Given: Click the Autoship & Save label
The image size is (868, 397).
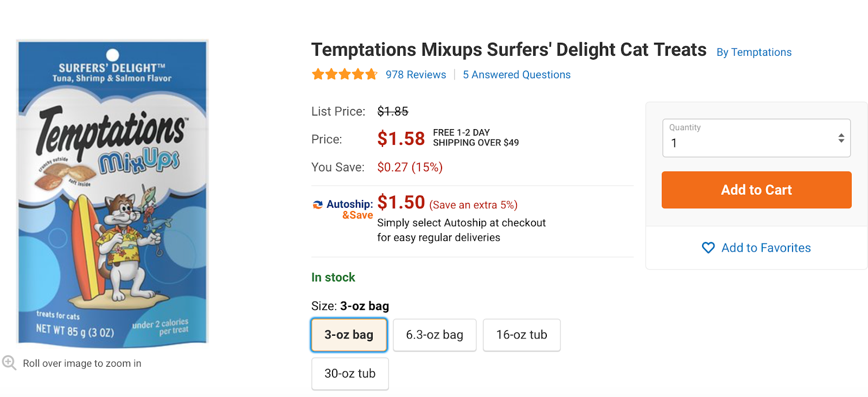Looking at the screenshot, I should (350, 209).
